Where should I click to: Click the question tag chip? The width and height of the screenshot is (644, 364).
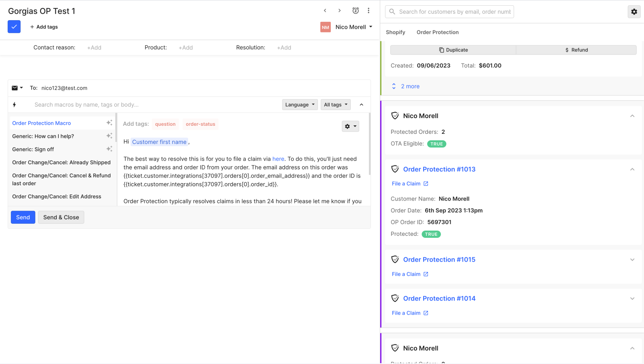click(165, 124)
